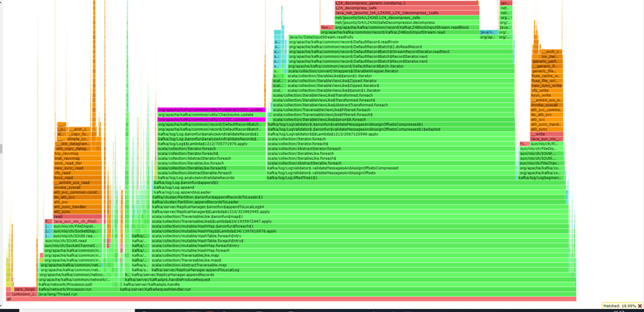Viewport: 644px width, 312px height.
Task: Click zero_longs frame
Action: pyautogui.click(x=25, y=290)
